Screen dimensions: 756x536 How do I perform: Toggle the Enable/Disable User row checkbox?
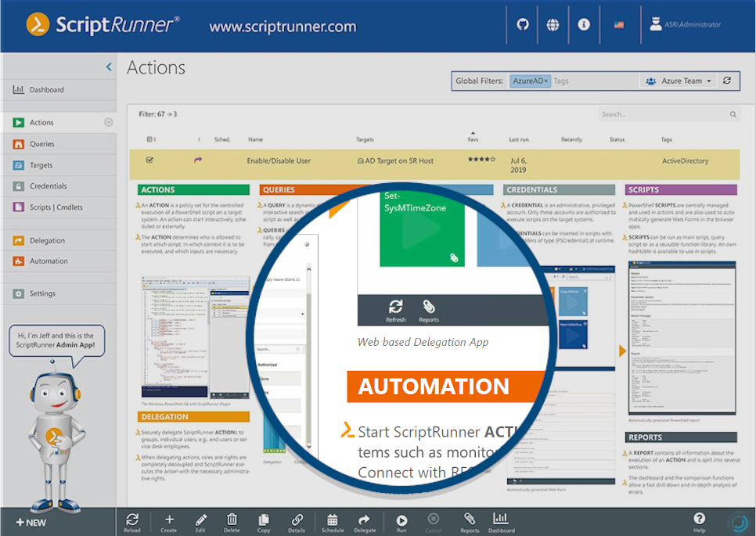[149, 160]
